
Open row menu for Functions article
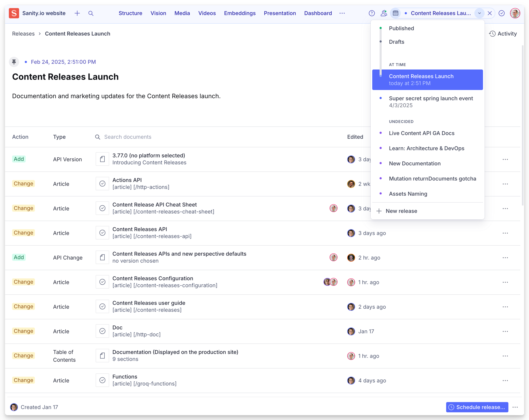point(505,380)
